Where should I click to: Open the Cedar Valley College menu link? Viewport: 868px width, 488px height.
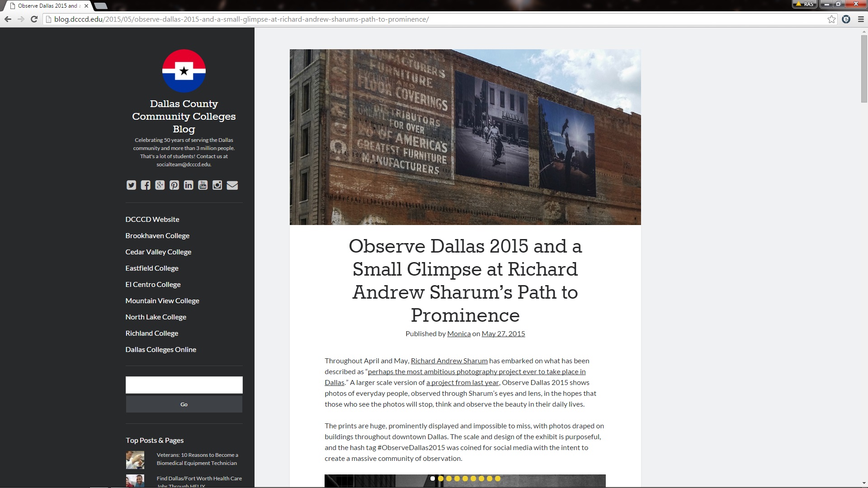pyautogui.click(x=158, y=252)
